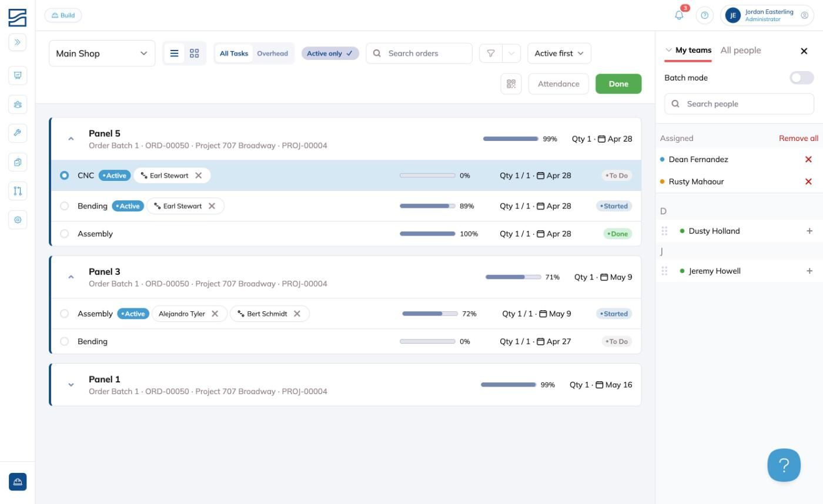Expand Panel 1 order
This screenshot has width=823, height=504.
click(71, 385)
